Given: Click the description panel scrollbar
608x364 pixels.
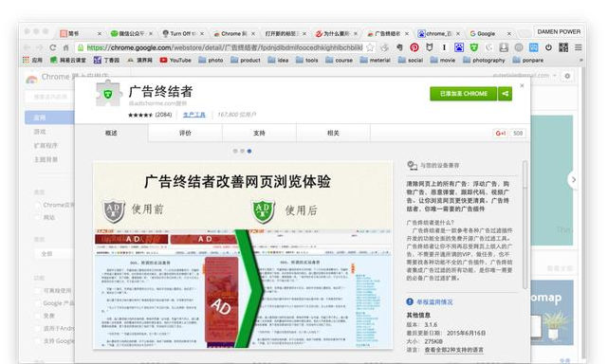Looking at the screenshot, I should coord(525,225).
